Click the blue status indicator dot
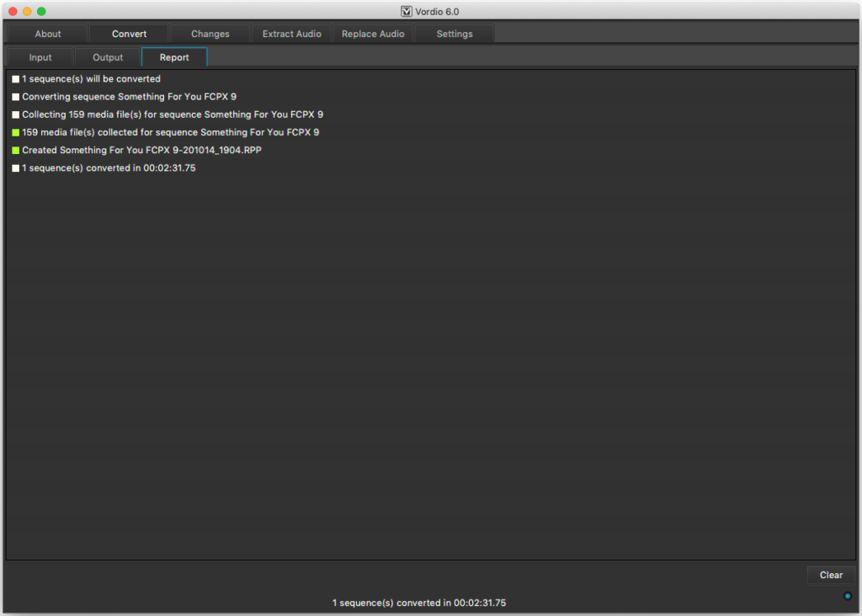862x616 pixels. pyautogui.click(x=847, y=596)
